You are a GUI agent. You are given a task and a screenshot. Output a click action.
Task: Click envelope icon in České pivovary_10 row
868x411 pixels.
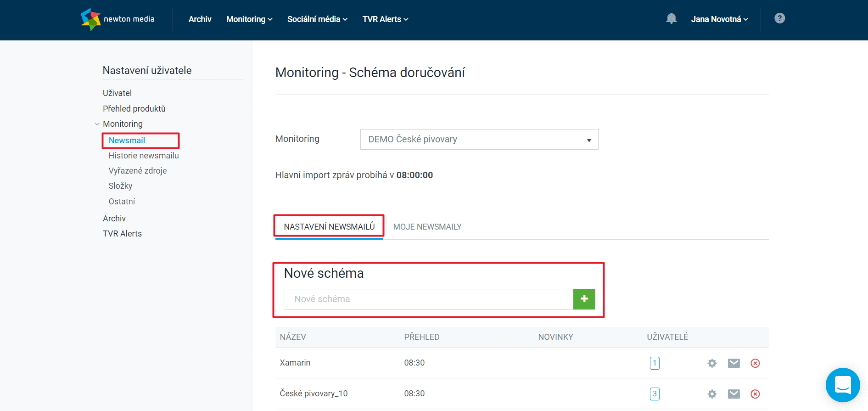coord(734,394)
